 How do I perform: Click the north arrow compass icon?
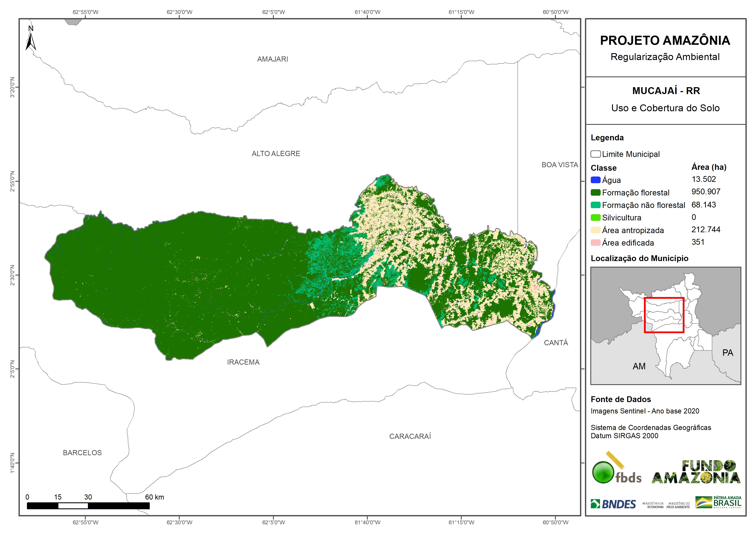(31, 39)
